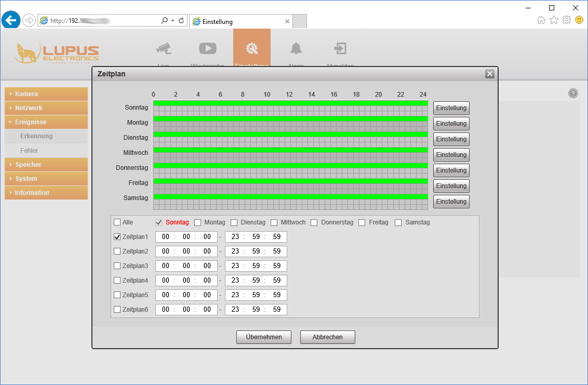
Task: Click the help question mark icon
Action: pyautogui.click(x=573, y=94)
